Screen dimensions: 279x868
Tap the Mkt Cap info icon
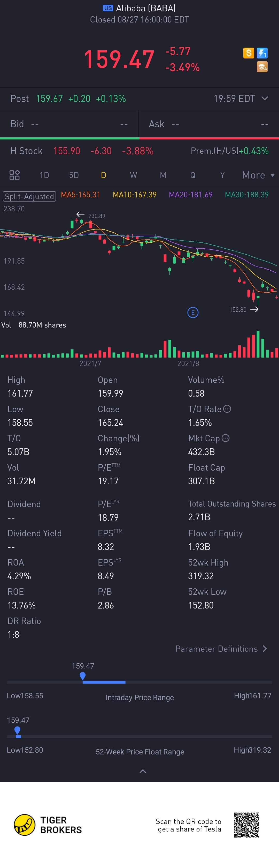[x=226, y=438]
